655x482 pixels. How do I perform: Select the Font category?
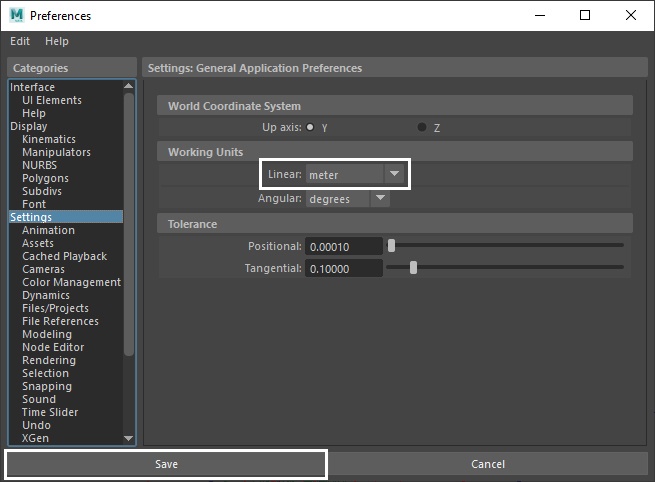click(x=34, y=204)
